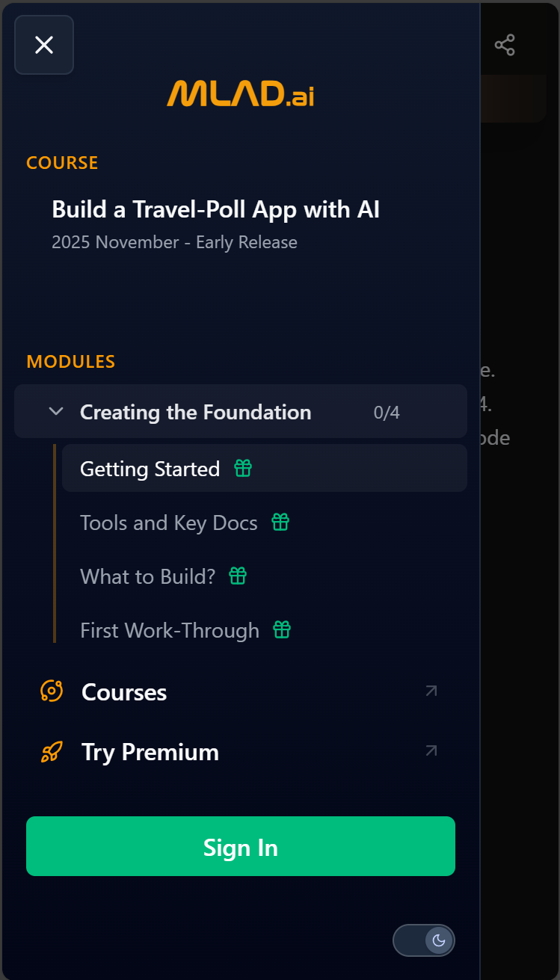Screen dimensions: 560x980
Task: Select the gift icon beside Tools and Key Docs
Action: [280, 522]
